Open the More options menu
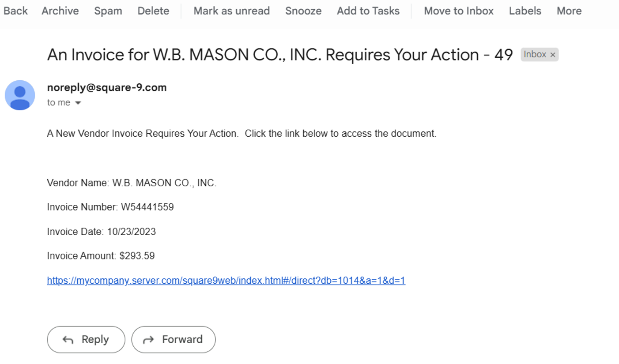The height and width of the screenshot is (364, 619). (569, 11)
